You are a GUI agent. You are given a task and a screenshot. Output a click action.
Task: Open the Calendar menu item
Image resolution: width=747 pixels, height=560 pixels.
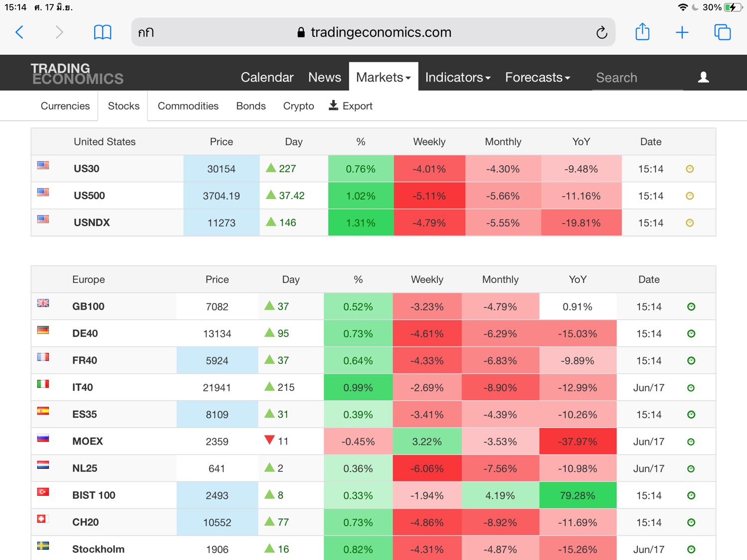pyautogui.click(x=267, y=77)
